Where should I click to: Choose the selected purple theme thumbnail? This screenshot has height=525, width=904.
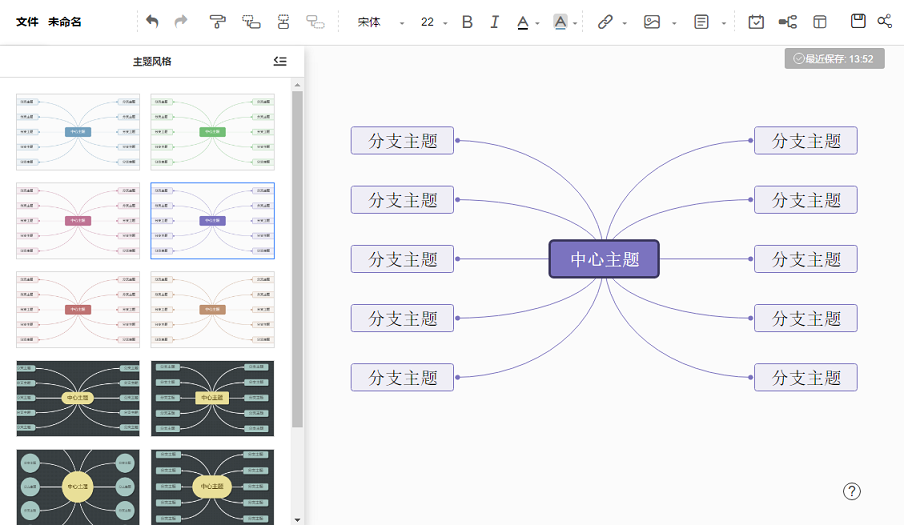(213, 221)
